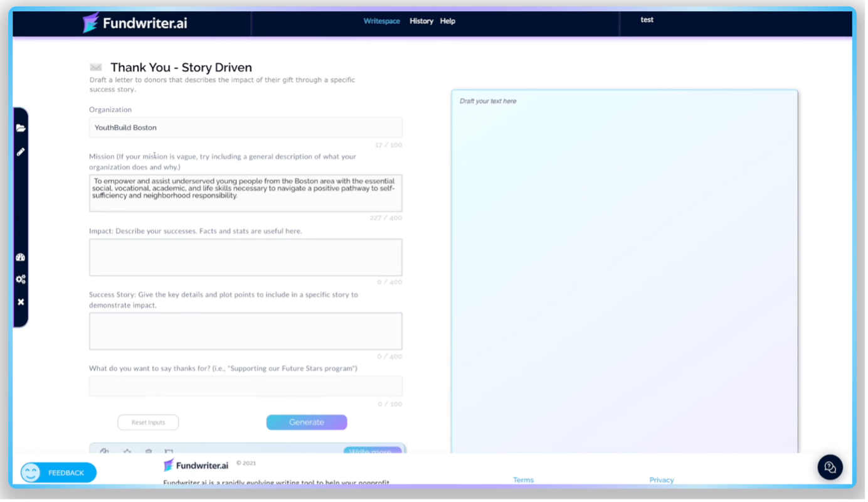Favorite the output with the star icon
Viewport: 868px width, 502px height.
pyautogui.click(x=127, y=451)
